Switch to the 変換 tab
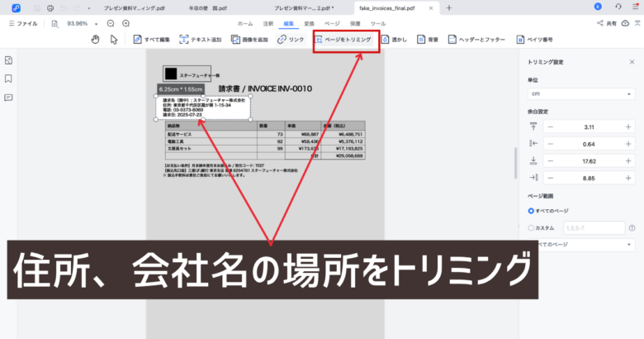Image resolution: width=644 pixels, height=339 pixels. [x=309, y=23]
